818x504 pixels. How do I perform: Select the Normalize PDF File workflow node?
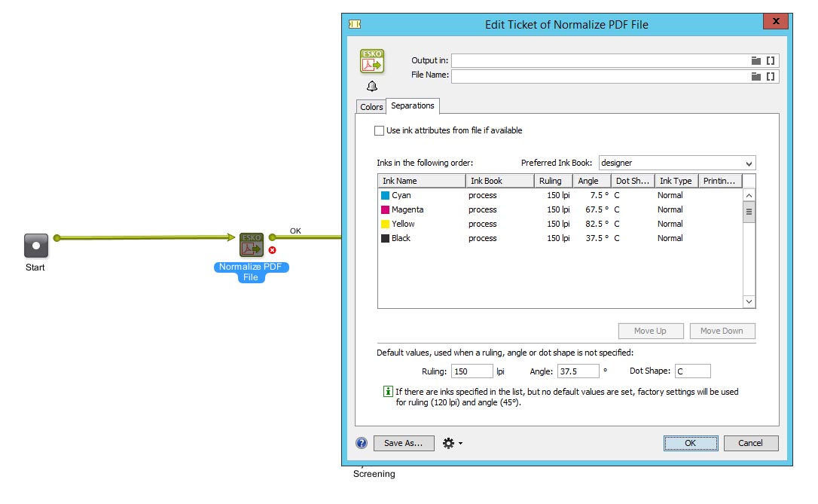(252, 245)
